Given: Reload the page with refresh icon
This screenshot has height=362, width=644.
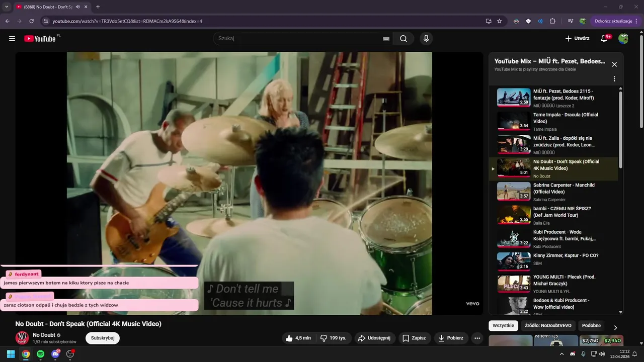Looking at the screenshot, I should [31, 21].
